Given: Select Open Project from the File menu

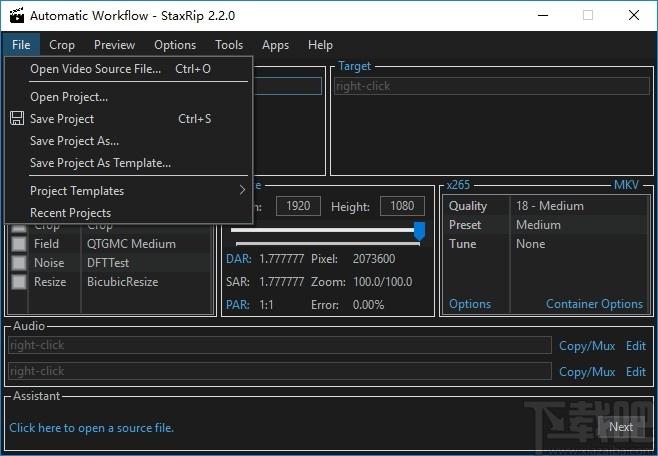Looking at the screenshot, I should (128, 97).
